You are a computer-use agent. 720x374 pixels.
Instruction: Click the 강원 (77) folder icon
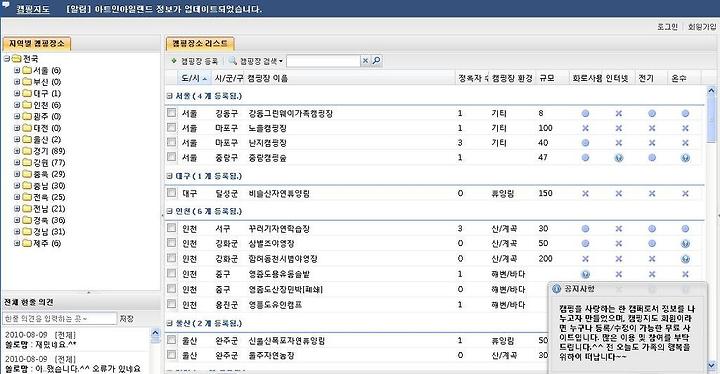point(27,163)
